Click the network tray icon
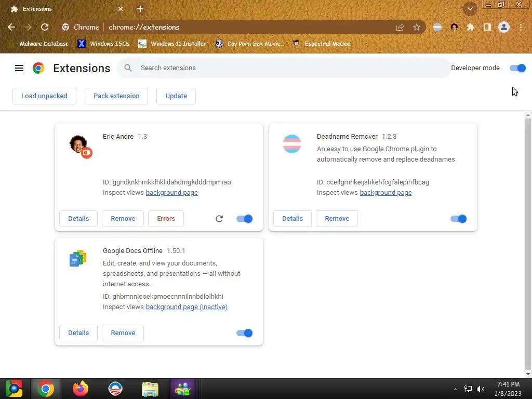 pos(468,389)
